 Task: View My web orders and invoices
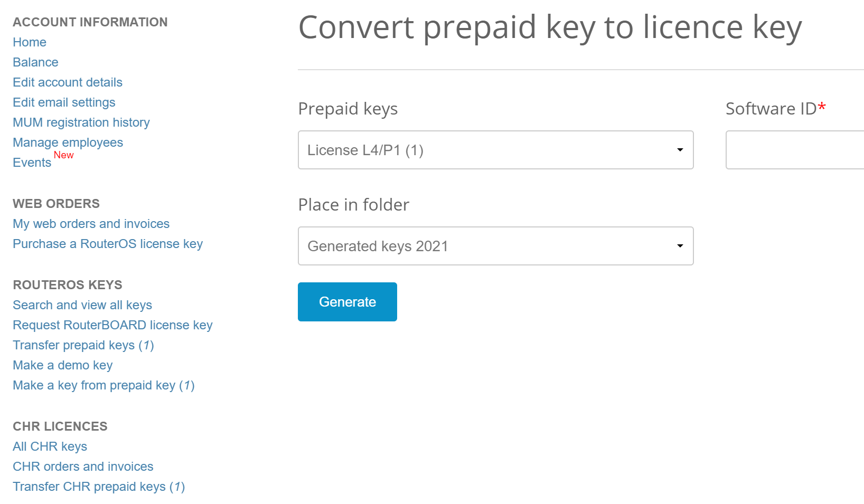click(x=91, y=224)
